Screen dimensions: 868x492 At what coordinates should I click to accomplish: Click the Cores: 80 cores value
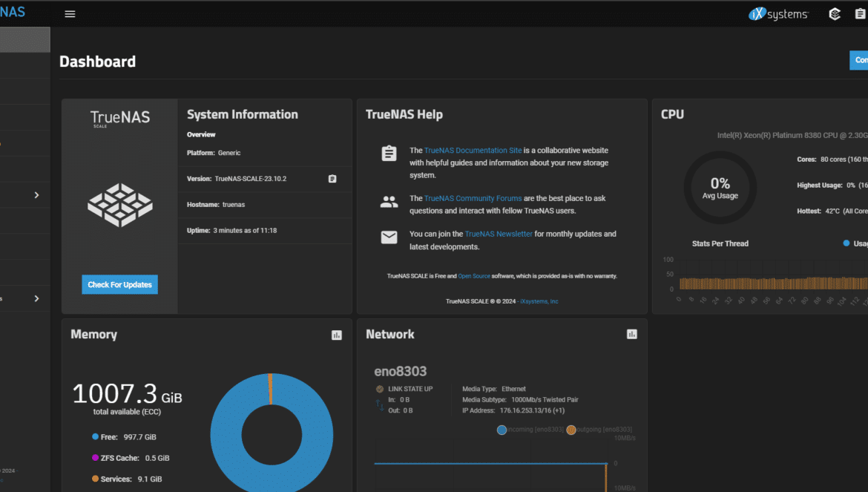(832, 160)
